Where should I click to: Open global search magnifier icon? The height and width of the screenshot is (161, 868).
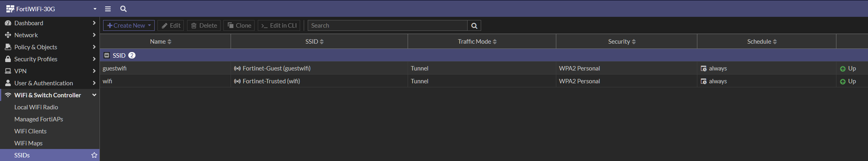pyautogui.click(x=123, y=9)
